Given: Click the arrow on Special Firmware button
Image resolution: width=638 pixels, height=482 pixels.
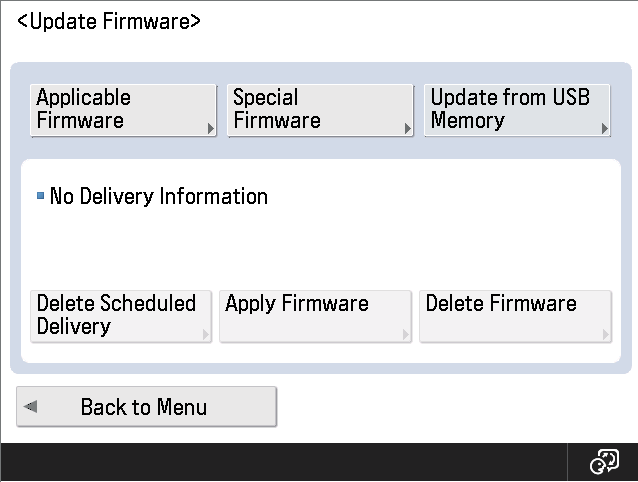Looking at the screenshot, I should click(407, 129).
